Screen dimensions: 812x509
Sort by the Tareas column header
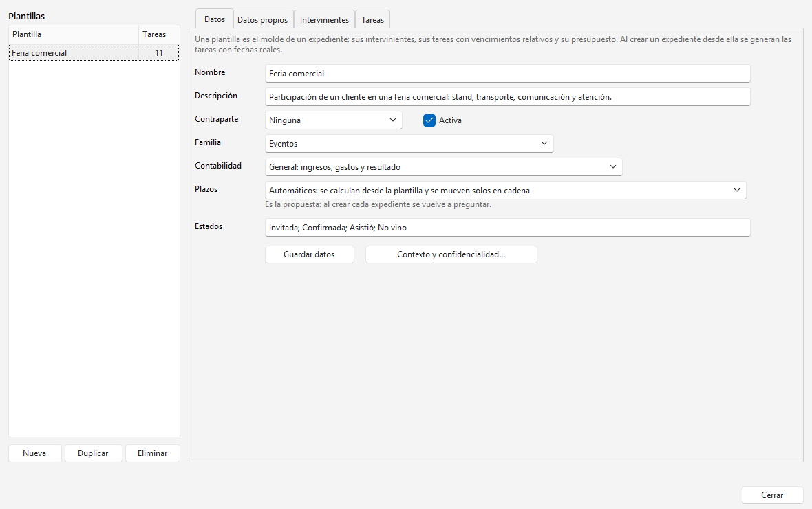tap(159, 34)
